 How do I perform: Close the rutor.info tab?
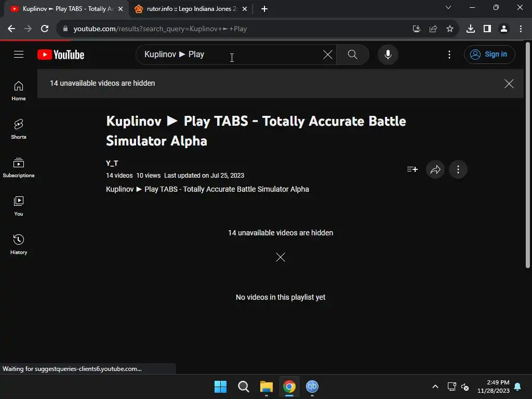tap(245, 9)
